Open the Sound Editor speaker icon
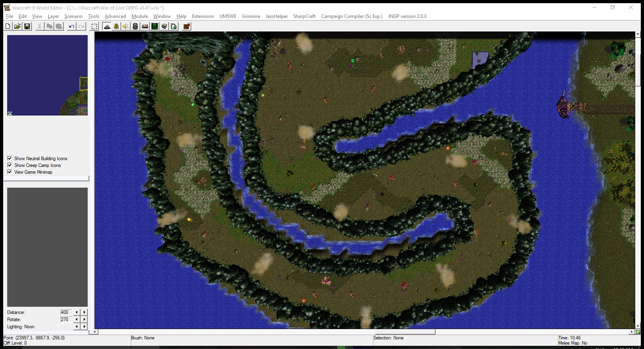Image resolution: width=644 pixels, height=349 pixels. point(126,26)
